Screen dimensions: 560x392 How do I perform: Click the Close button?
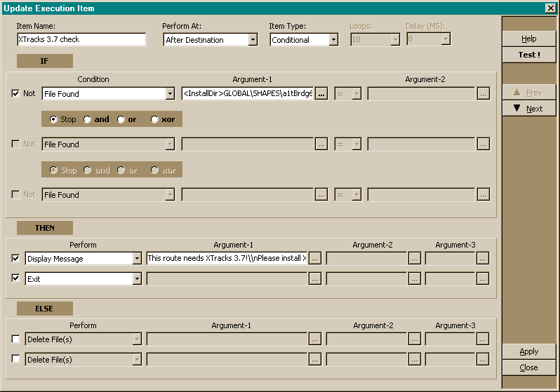[529, 367]
